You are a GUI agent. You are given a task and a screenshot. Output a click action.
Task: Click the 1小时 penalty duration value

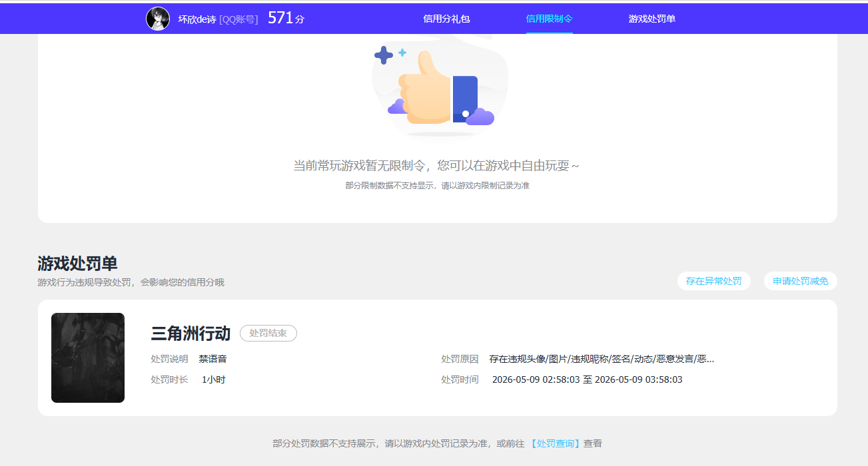214,379
